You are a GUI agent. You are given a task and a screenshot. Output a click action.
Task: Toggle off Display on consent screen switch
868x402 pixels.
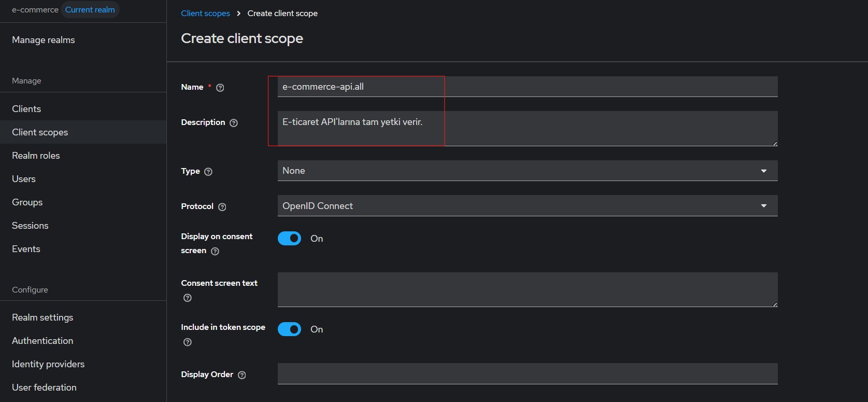point(289,239)
